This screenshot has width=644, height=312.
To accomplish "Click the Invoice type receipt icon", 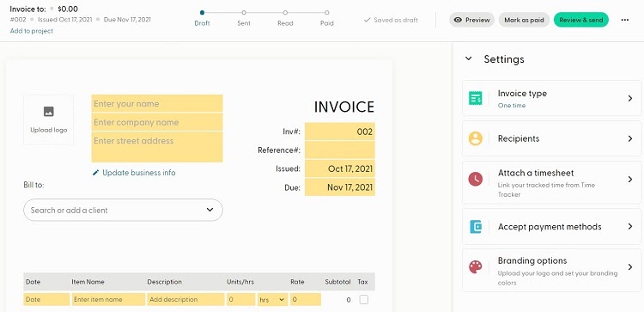I will 476,98.
